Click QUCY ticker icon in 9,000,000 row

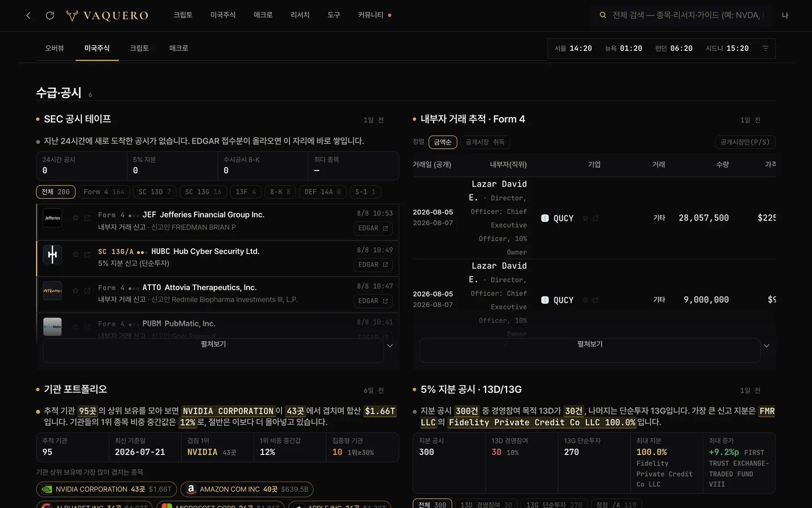point(545,300)
